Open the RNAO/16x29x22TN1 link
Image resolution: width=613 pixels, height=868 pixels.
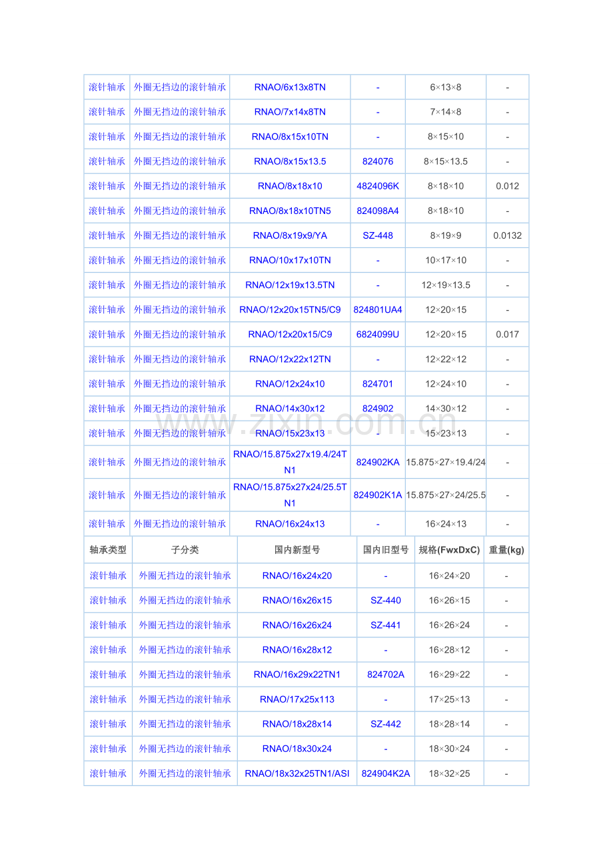297,674
